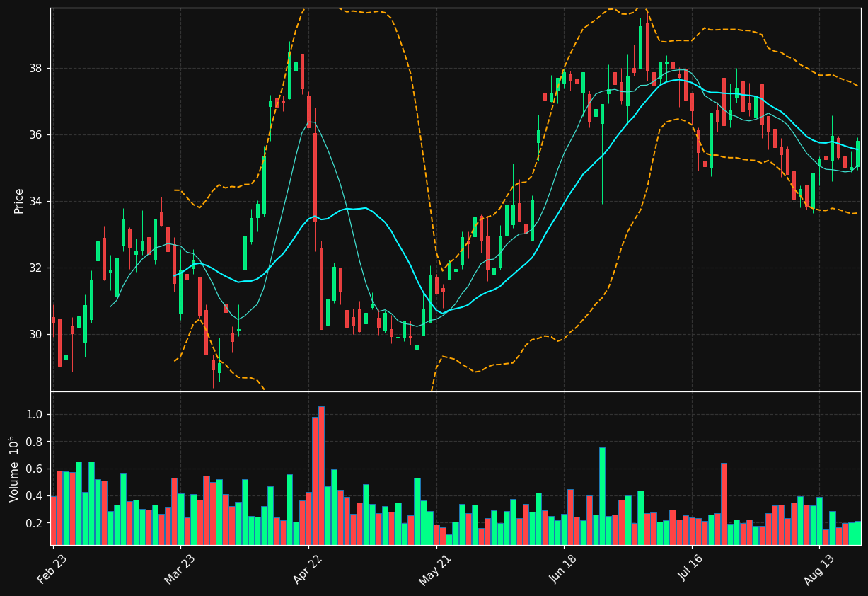
Task: Click the tall green volume bar near 0.75
Action: pyautogui.click(x=602, y=496)
